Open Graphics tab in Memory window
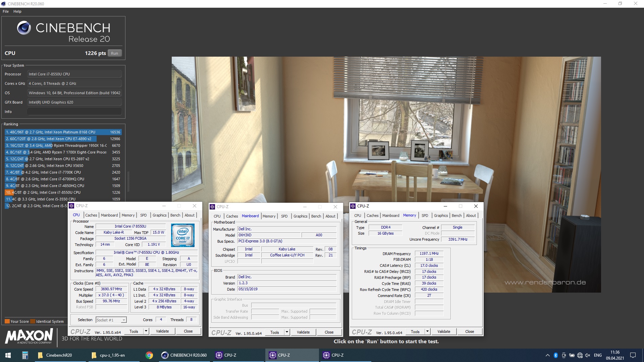The image size is (644, 362). coord(441,216)
